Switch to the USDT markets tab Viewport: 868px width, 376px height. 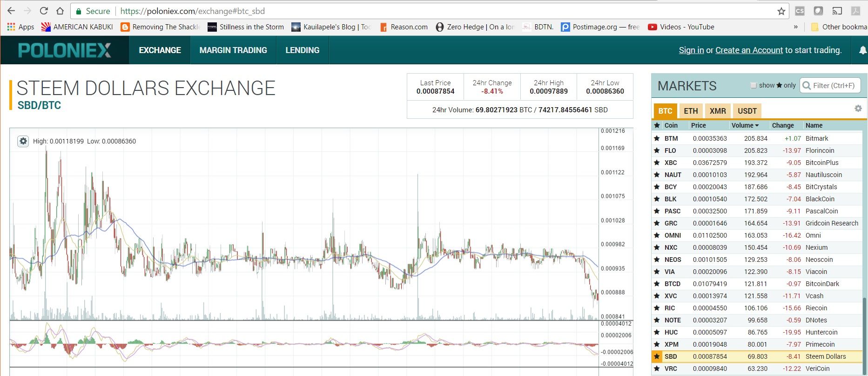coord(747,111)
